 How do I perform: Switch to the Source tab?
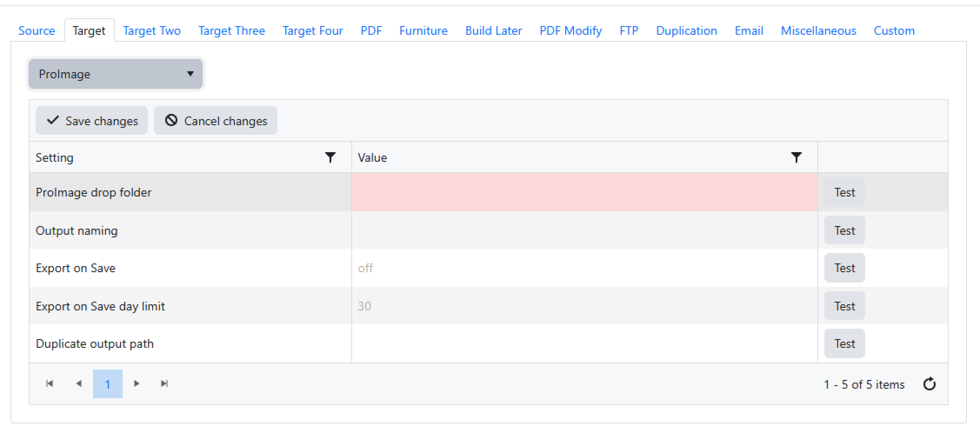click(37, 30)
